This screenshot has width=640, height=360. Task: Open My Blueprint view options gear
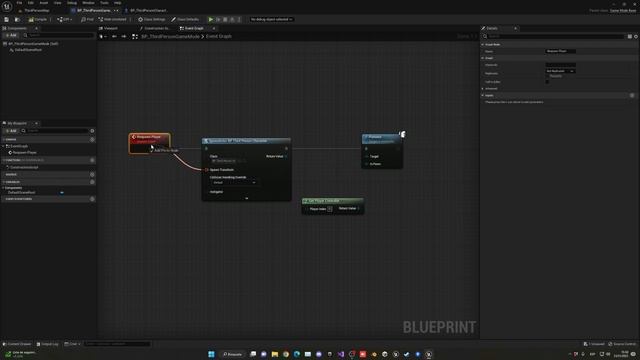click(x=92, y=131)
